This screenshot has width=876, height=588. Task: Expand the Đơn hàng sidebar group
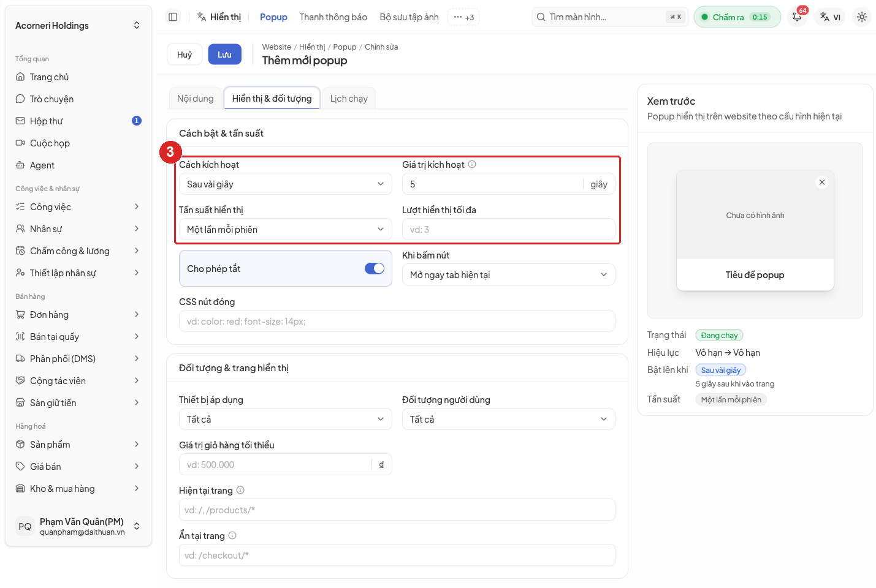[x=78, y=315]
